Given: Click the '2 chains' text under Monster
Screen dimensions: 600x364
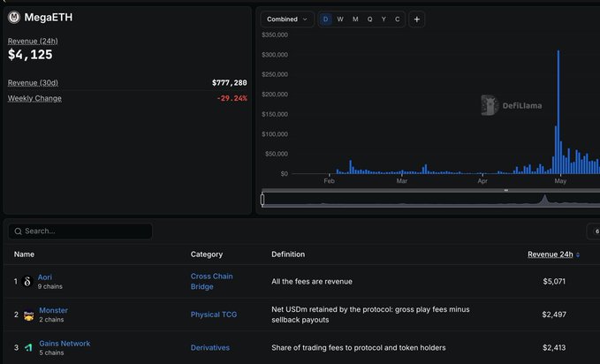Looking at the screenshot, I should pyautogui.click(x=51, y=320).
